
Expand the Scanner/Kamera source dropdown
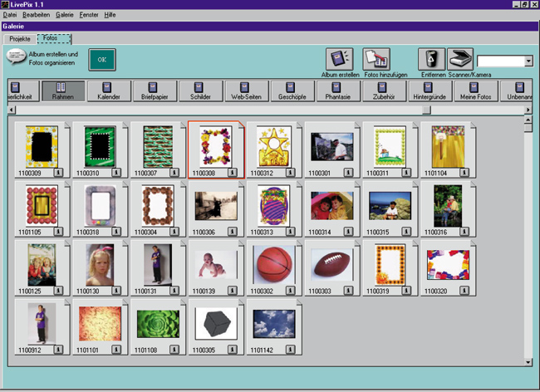[528, 61]
